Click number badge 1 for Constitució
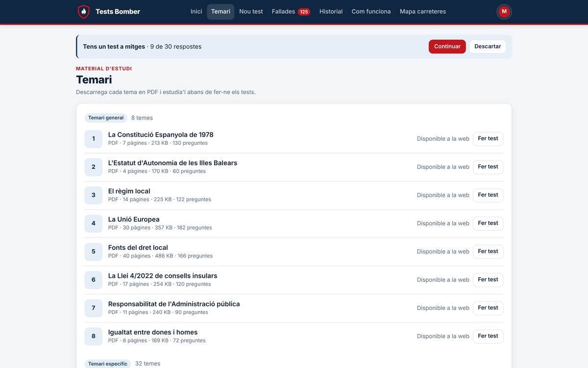 tap(94, 139)
